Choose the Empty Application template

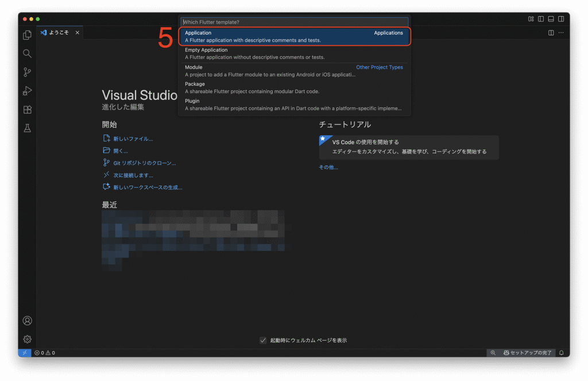coord(294,53)
